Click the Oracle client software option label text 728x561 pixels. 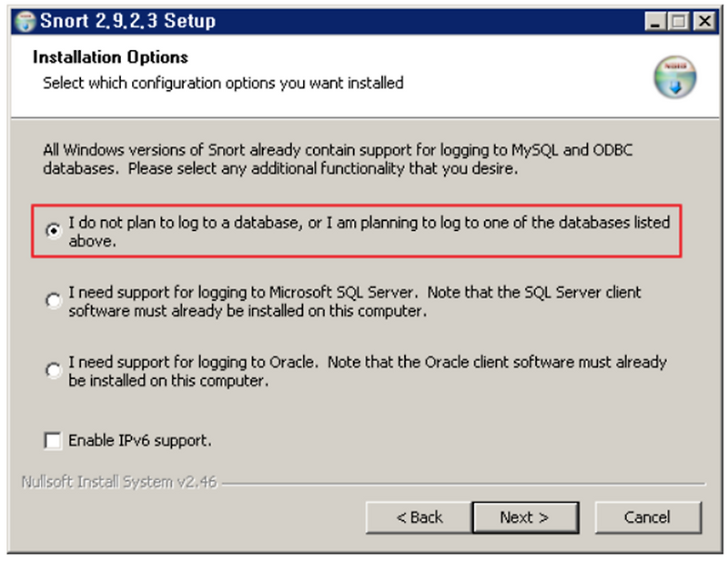(x=368, y=371)
